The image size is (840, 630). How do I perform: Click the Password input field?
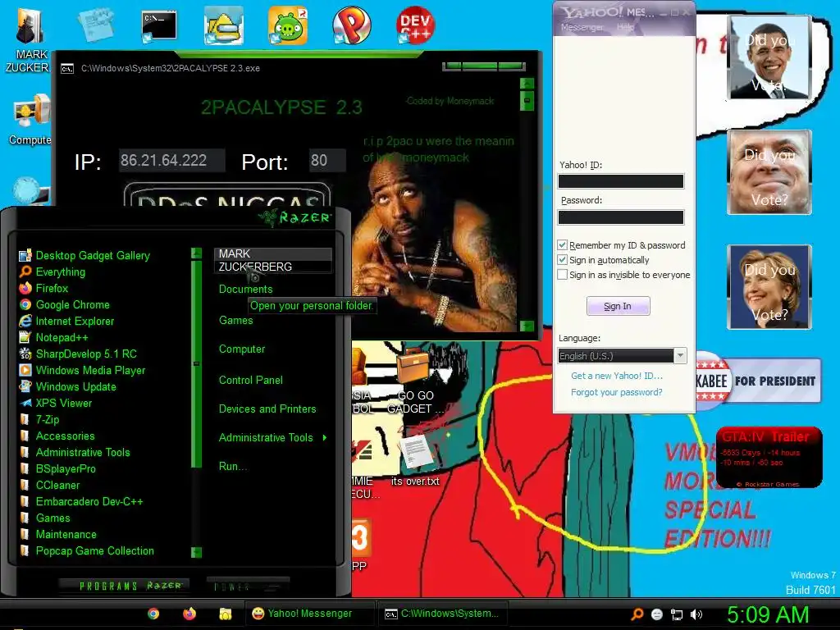click(621, 217)
